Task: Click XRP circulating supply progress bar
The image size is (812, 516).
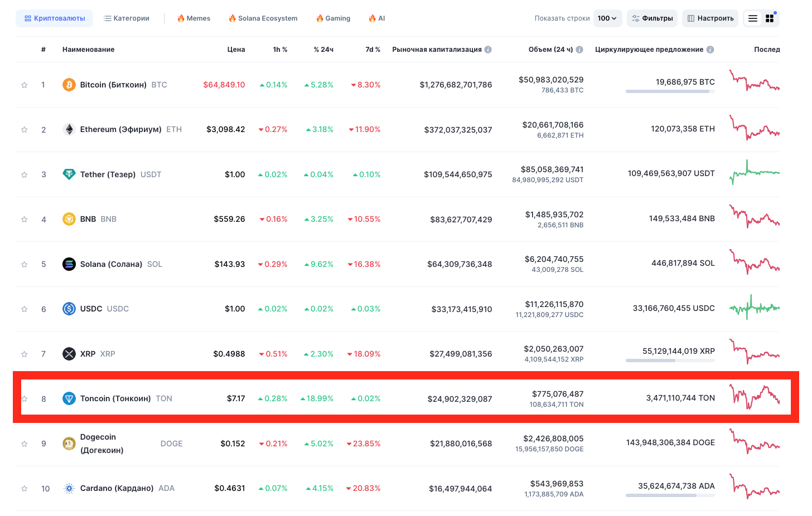Action: pos(670,361)
